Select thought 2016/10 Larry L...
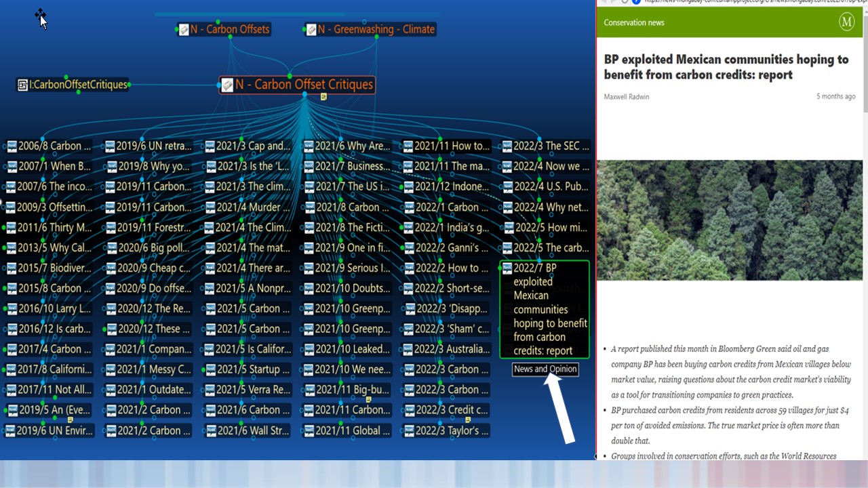The width and height of the screenshot is (868, 488). coord(49,309)
